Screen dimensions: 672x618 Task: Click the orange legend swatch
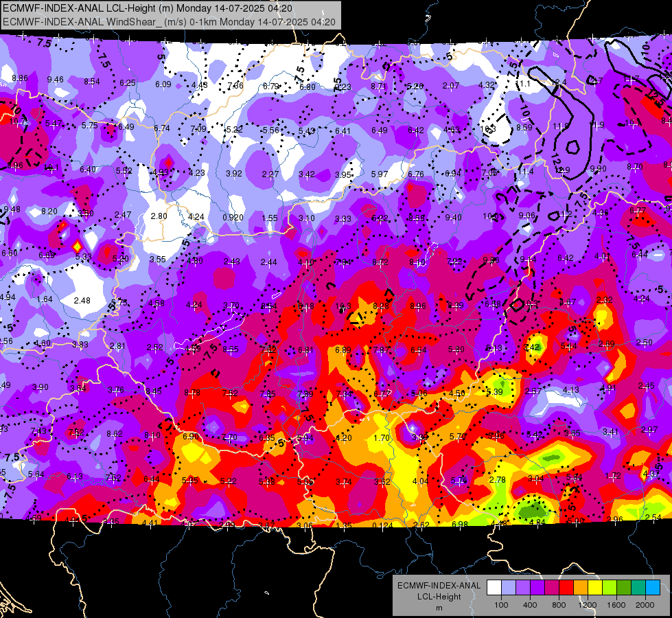[x=581, y=588]
